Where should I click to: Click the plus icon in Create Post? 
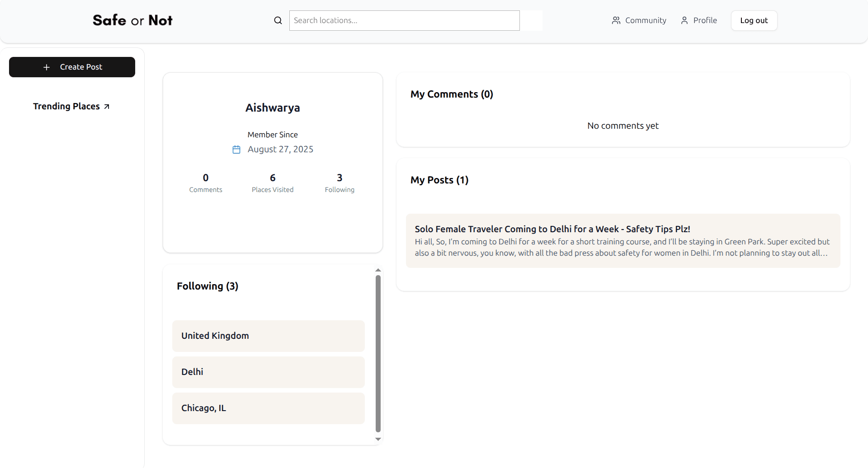(47, 67)
